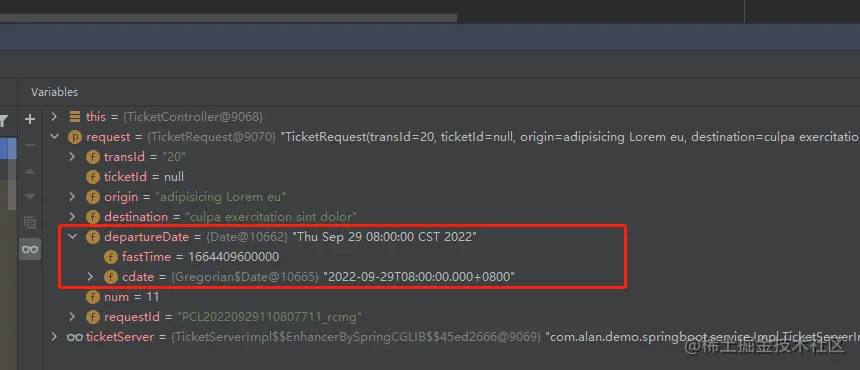Expand the requestId field
Image resolution: width=860 pixels, height=370 pixels.
pyautogui.click(x=72, y=317)
